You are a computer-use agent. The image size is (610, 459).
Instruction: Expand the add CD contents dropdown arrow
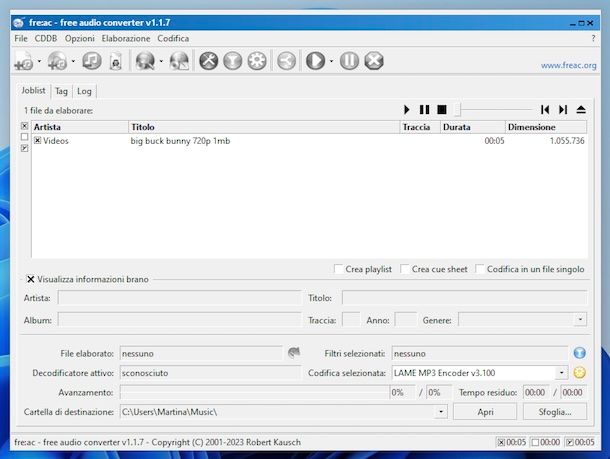(73, 61)
